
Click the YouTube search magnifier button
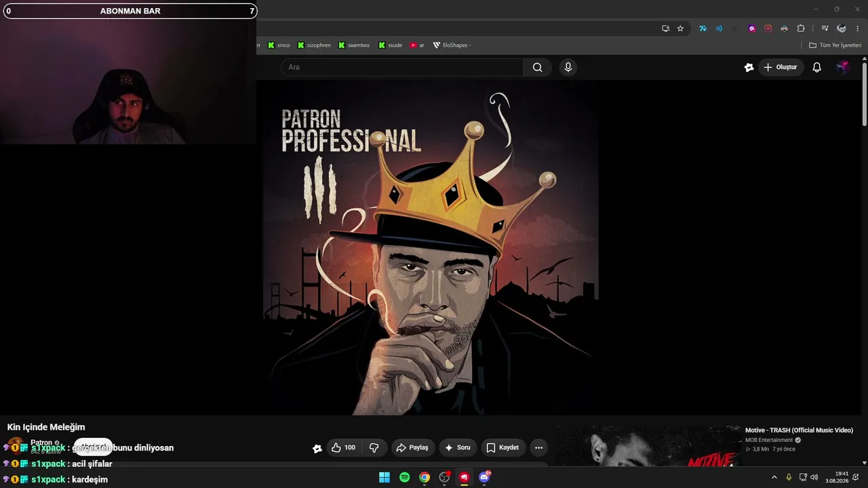pos(537,67)
